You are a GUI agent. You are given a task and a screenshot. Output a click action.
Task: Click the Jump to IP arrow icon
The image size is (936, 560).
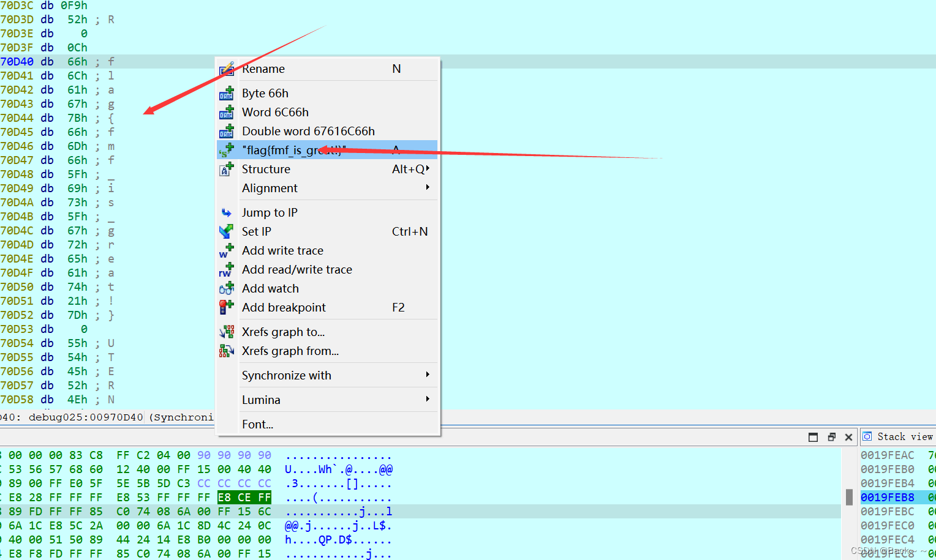pos(227,212)
